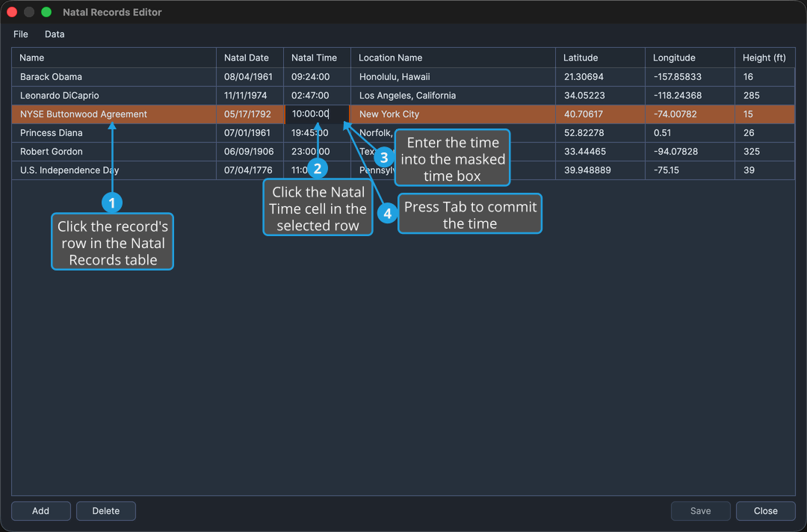This screenshot has width=807, height=532.
Task: Click the 08/04/1961 natal date cell
Action: (x=250, y=77)
